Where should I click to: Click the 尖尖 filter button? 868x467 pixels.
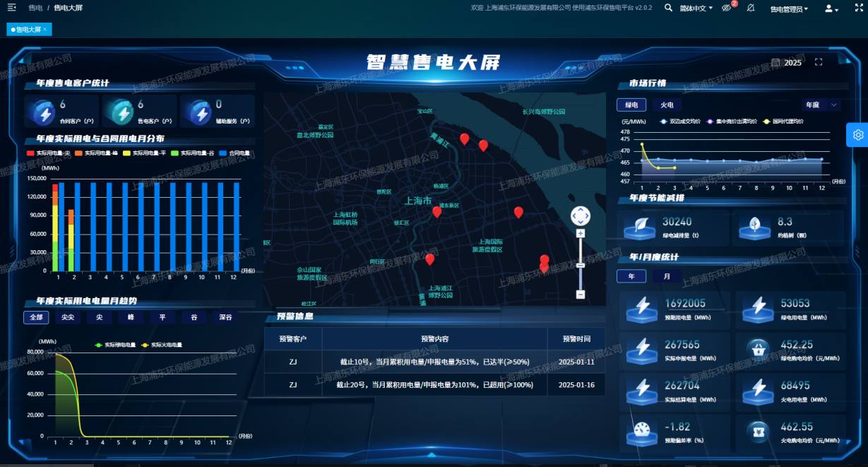tap(67, 317)
